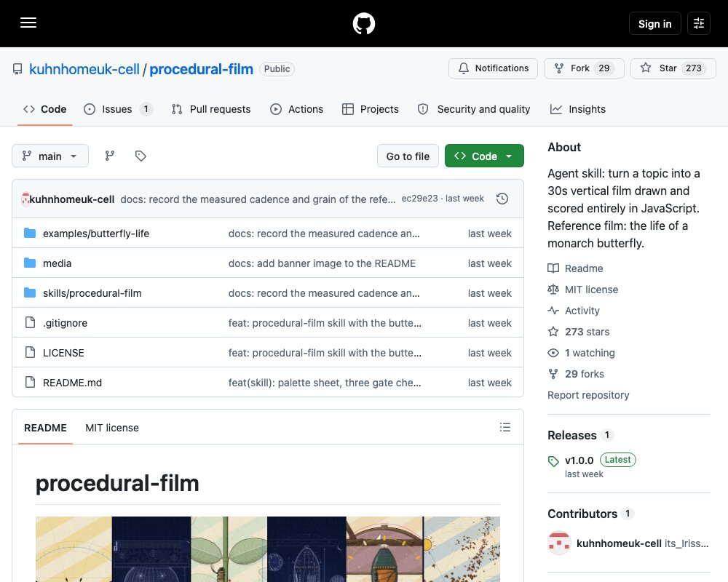
Task: Open the README.md file
Action: coord(72,383)
